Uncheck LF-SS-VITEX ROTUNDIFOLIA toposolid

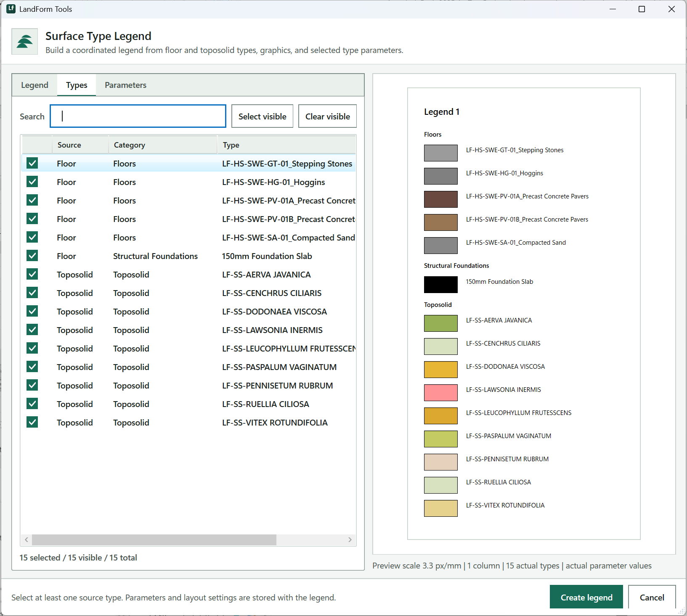(32, 422)
